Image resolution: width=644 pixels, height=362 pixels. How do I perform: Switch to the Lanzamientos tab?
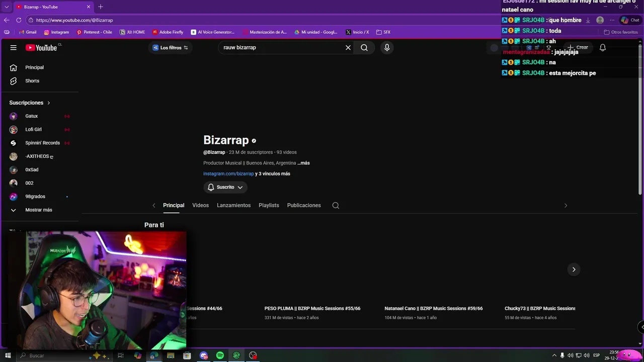pos(233,205)
